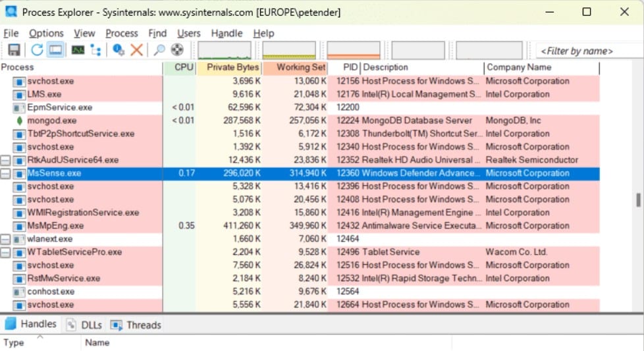Click the conhost.exe process icon

click(x=19, y=292)
